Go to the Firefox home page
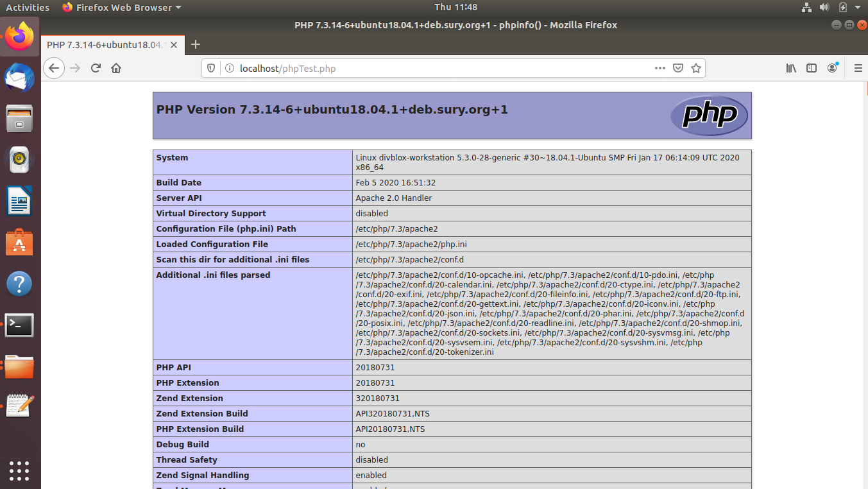 [116, 68]
